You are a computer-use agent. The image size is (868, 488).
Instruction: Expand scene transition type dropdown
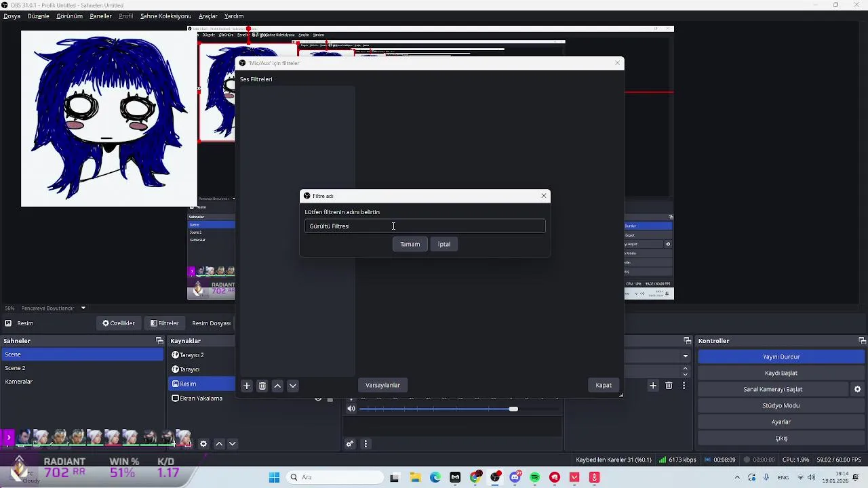pos(686,356)
